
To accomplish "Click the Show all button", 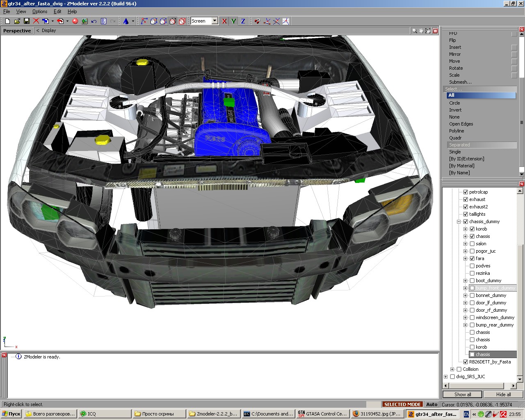I will click(x=462, y=395).
